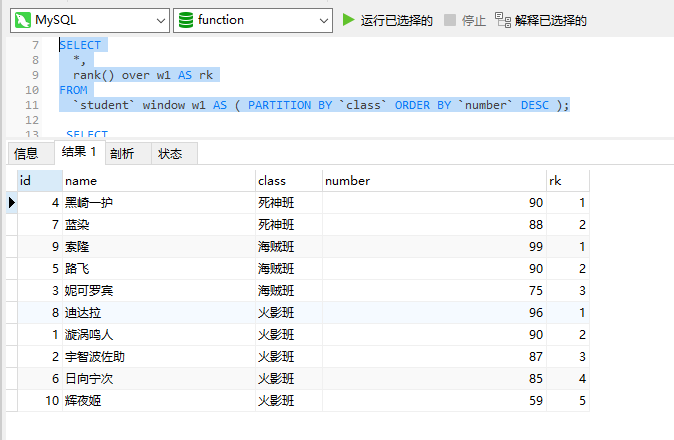The image size is (674, 440).
Task: Click PARTITION keyword in editor line 11
Action: 279,105
